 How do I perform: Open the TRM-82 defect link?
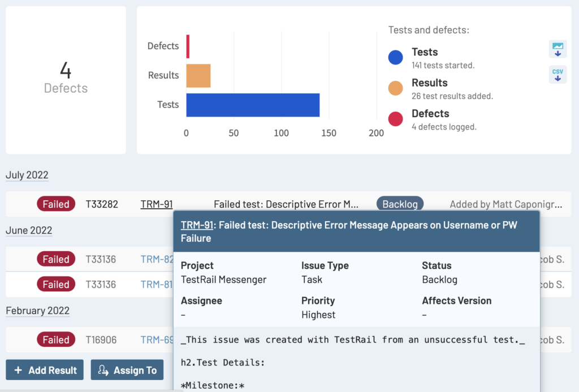157,259
